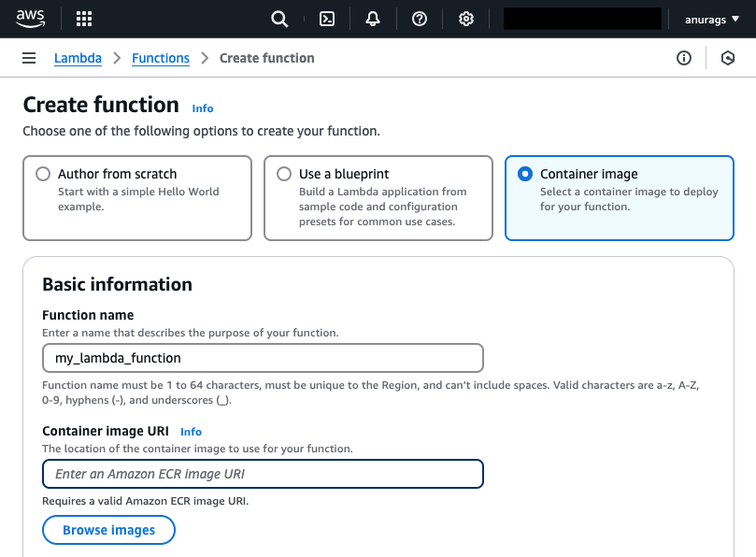
Task: Open the notifications bell
Action: point(372,19)
